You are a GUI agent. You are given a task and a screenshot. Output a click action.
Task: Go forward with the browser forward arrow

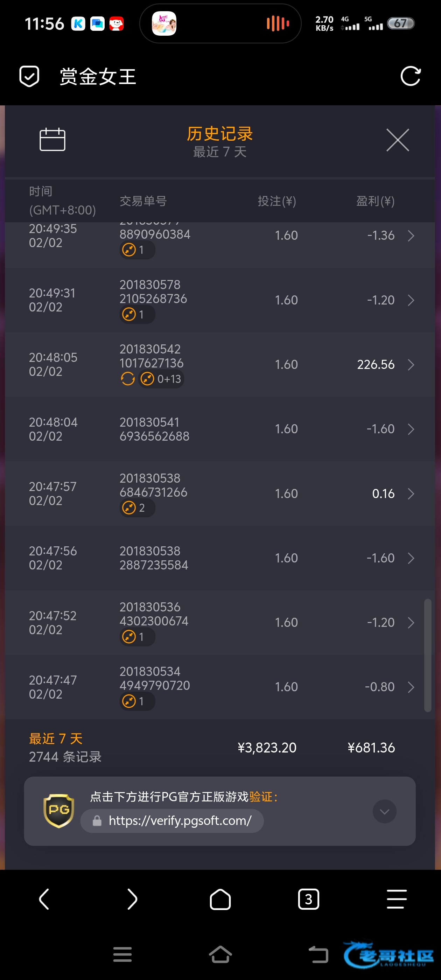point(132,899)
